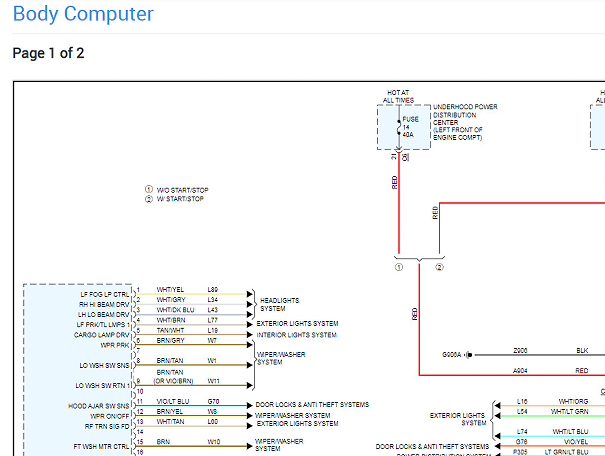This screenshot has height=456, width=605.
Task: Select the 'WHT/ORG' wire color text
Action: (x=573, y=402)
